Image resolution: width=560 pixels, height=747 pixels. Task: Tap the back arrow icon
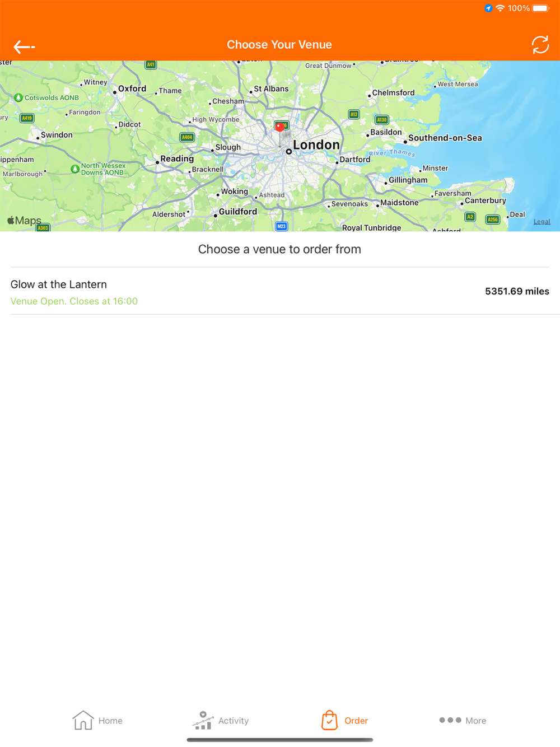[x=24, y=47]
